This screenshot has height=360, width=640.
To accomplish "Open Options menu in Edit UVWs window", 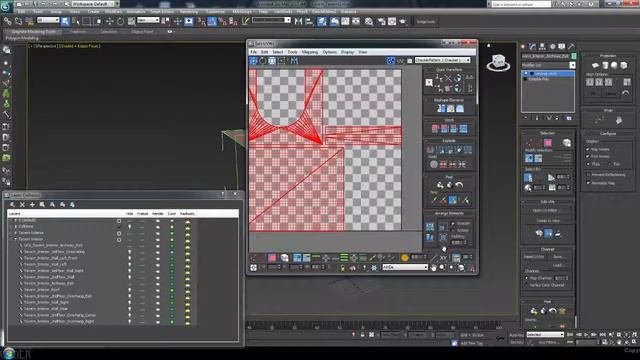I will tap(330, 52).
